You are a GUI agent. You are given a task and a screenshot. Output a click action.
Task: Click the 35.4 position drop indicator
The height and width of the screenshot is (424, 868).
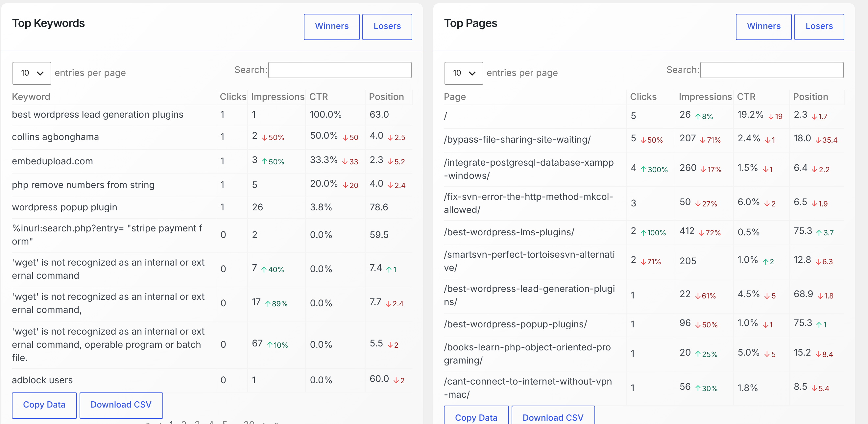point(826,140)
